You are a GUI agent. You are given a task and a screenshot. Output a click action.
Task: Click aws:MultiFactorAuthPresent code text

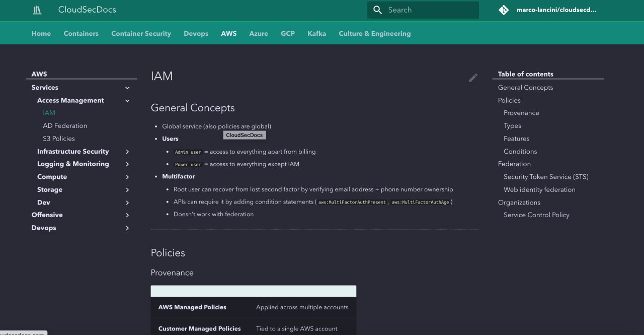coord(352,203)
